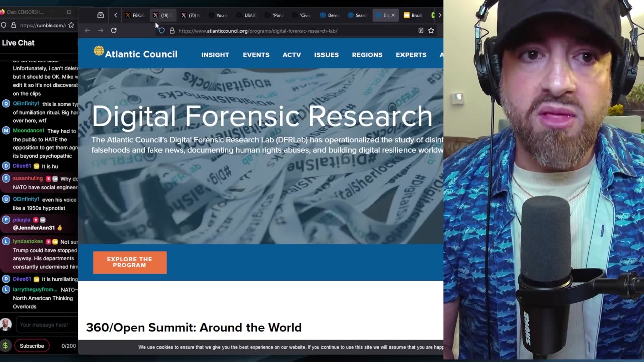
Task: Open the INSIGHT menu on Atlantic Council
Action: tap(215, 55)
